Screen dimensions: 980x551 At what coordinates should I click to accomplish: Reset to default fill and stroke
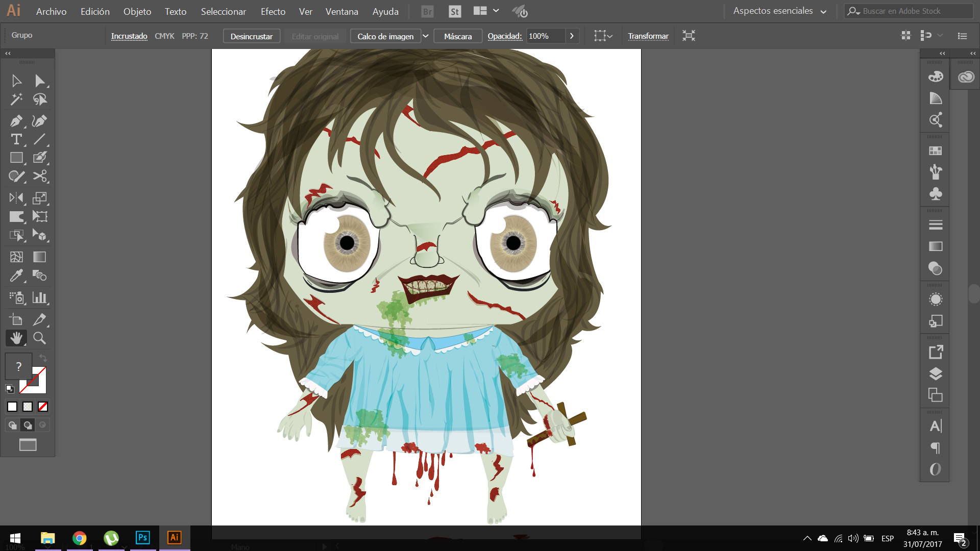tap(10, 389)
